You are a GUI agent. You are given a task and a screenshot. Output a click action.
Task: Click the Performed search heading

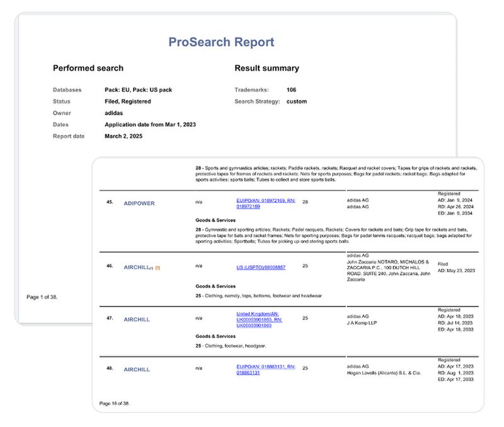point(88,68)
